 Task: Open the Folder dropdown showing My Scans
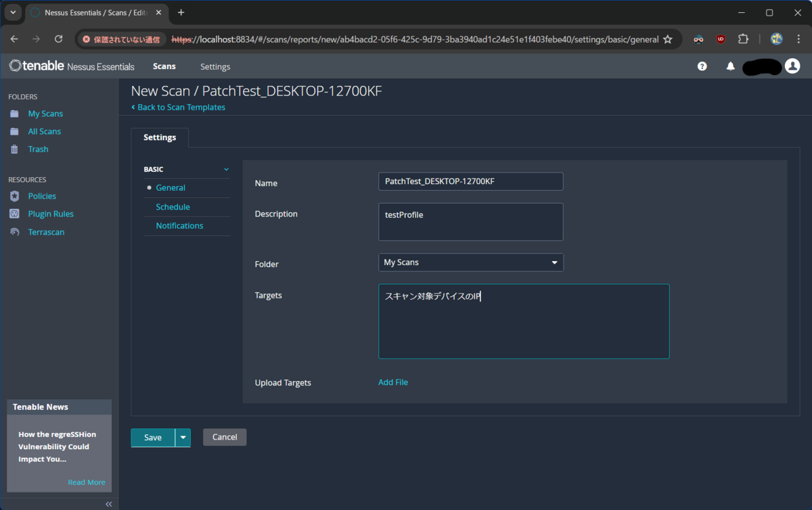click(471, 262)
